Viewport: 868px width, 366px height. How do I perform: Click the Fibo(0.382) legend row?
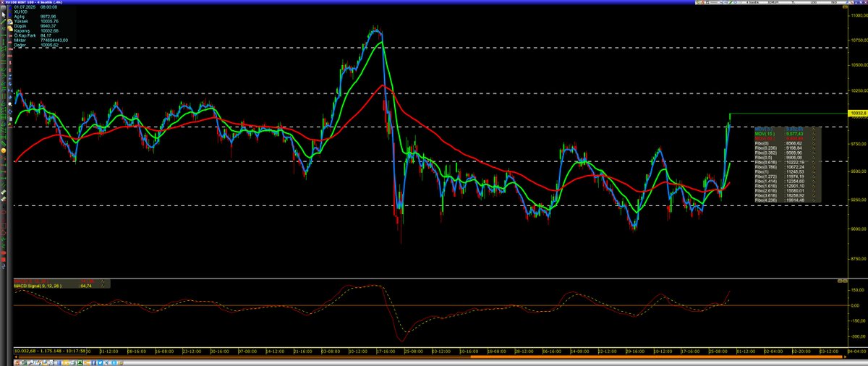[x=786, y=153]
